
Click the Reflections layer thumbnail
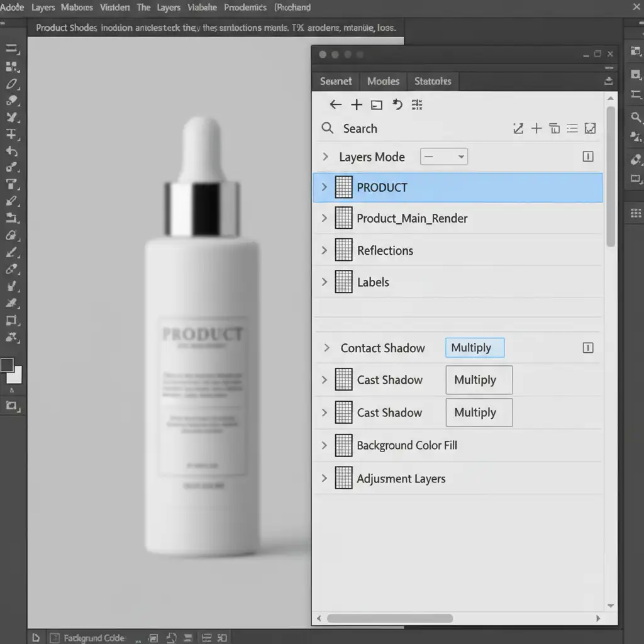[x=343, y=250]
